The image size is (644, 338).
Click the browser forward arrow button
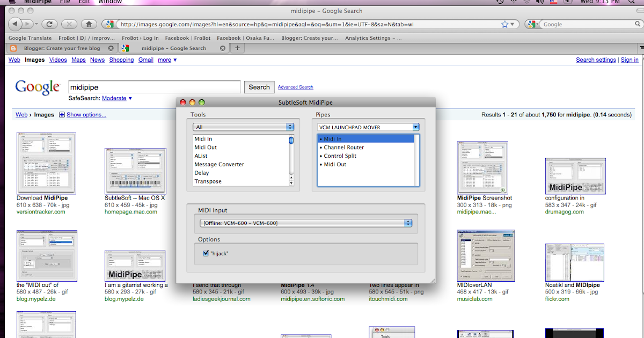pyautogui.click(x=27, y=24)
